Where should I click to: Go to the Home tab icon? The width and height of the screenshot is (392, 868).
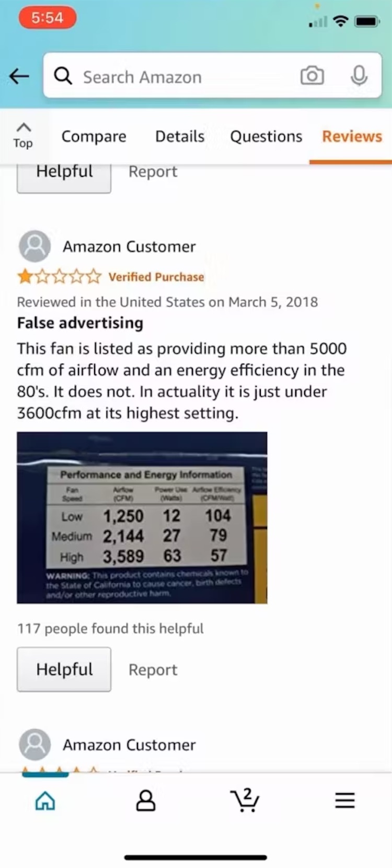(45, 800)
